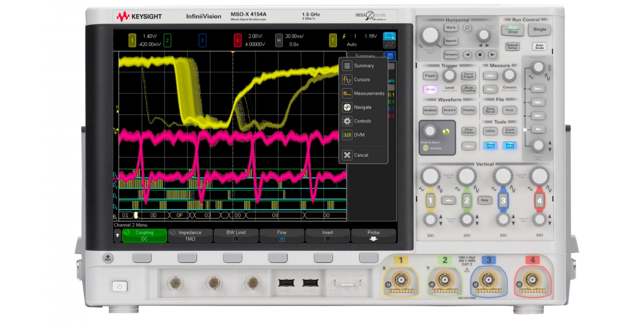Click the navigate play forward key
Image resolution: width=644 pixels, height=330 pixels.
[x=492, y=55]
